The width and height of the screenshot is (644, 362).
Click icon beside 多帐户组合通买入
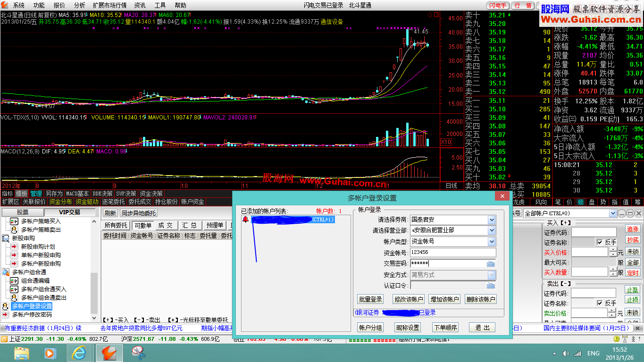[14, 289]
